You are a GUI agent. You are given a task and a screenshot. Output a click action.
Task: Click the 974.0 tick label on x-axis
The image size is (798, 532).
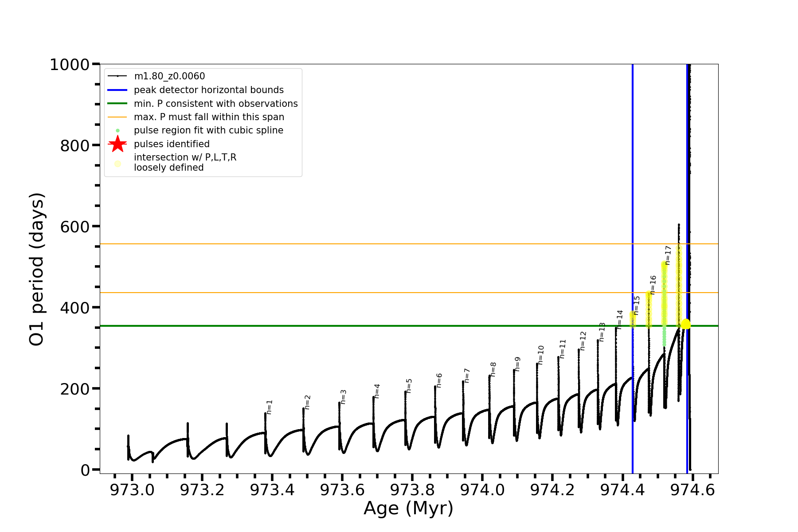coord(482,490)
